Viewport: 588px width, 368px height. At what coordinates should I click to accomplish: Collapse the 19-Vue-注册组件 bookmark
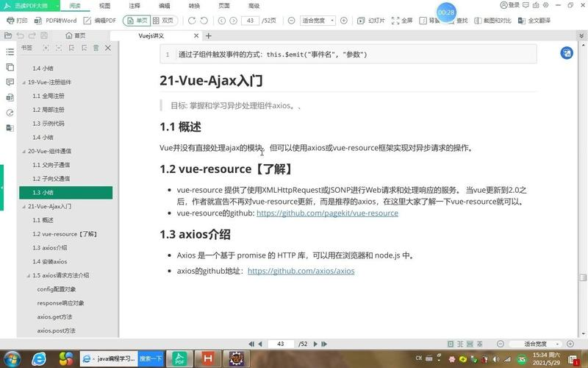(x=24, y=82)
